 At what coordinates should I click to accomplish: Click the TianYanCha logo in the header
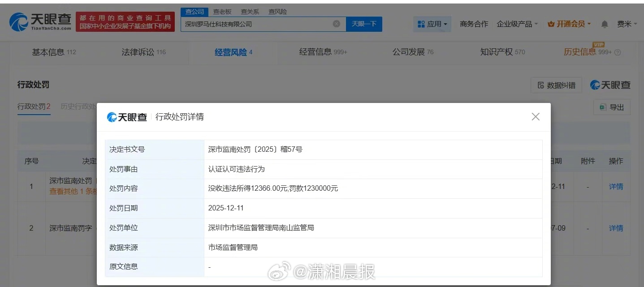coord(40,21)
